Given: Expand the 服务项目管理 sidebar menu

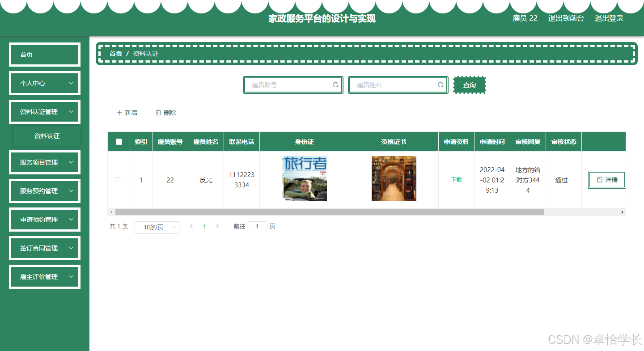Looking at the screenshot, I should pos(45,162).
